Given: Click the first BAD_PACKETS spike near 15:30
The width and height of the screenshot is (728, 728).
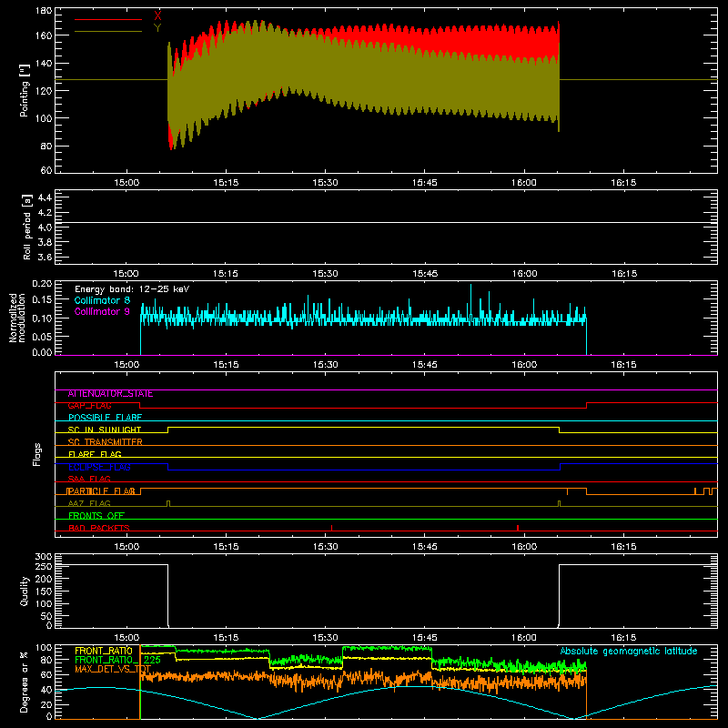Looking at the screenshot, I should pos(331,528).
